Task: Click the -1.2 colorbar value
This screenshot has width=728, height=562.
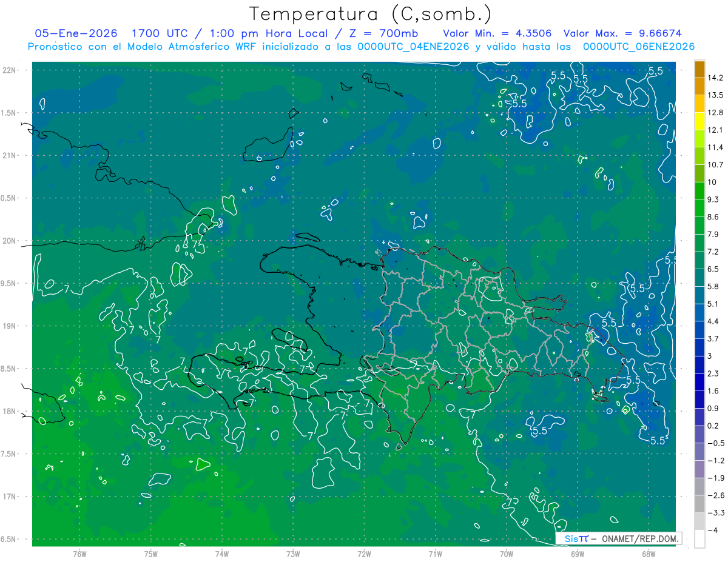Action: coord(715,461)
